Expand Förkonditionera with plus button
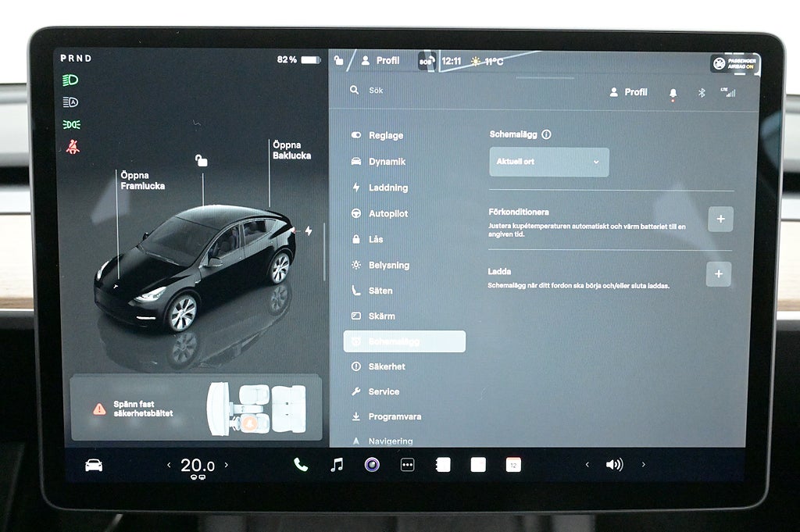The width and height of the screenshot is (800, 532). [x=720, y=219]
